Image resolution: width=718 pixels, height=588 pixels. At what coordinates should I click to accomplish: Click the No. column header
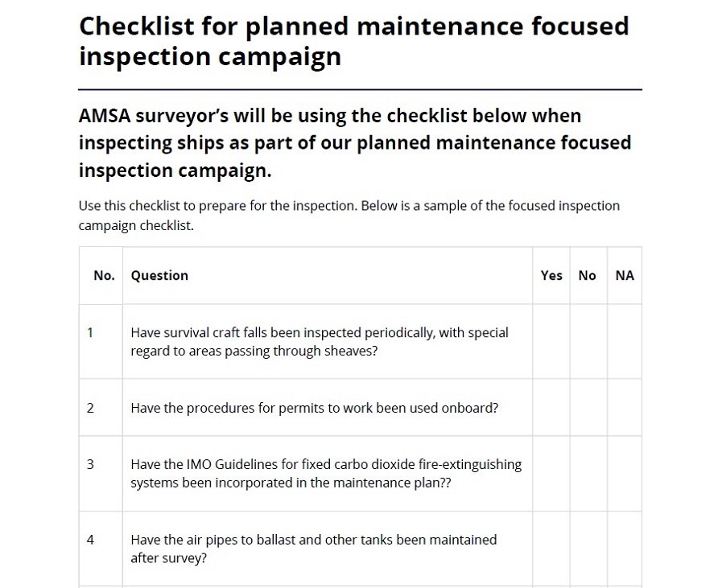coord(104,275)
